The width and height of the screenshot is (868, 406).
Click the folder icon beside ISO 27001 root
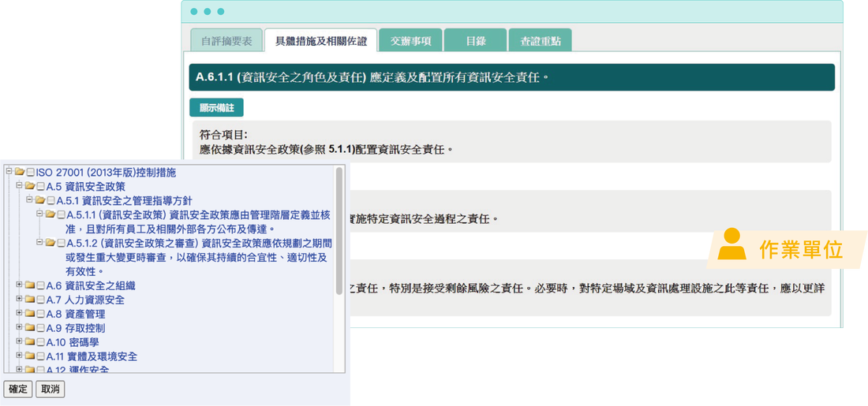20,173
